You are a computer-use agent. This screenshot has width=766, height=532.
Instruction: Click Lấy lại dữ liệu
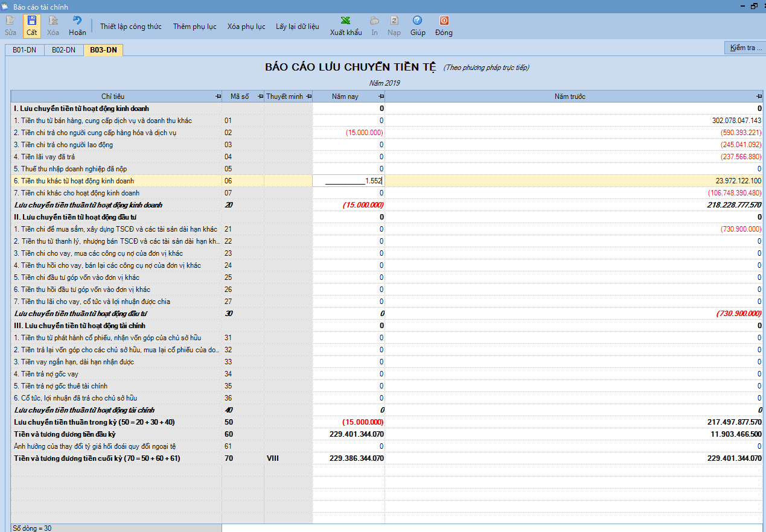[x=298, y=27]
